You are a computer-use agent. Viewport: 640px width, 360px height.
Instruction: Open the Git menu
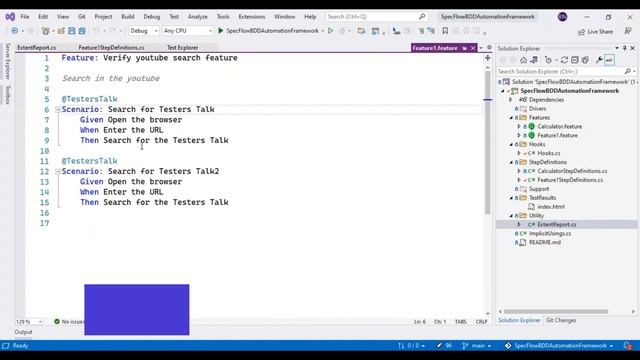point(82,17)
